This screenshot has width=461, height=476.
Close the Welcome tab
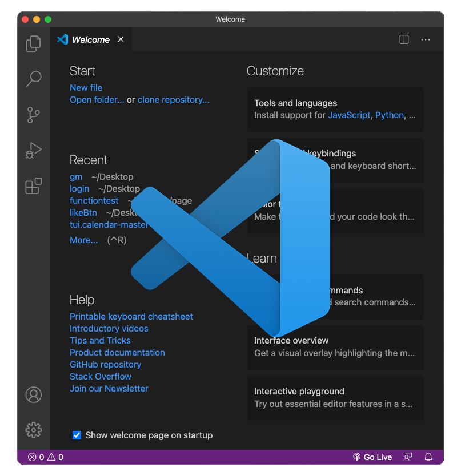click(x=121, y=39)
